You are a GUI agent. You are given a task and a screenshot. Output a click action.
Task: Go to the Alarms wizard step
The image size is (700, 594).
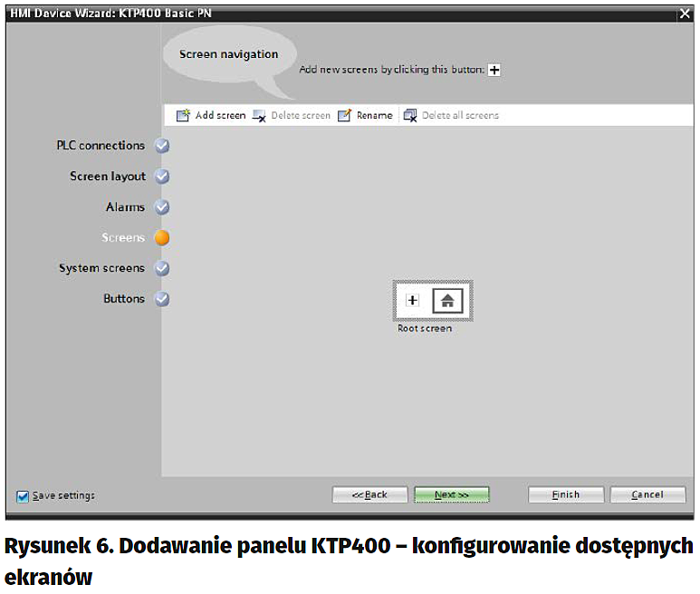click(x=125, y=207)
